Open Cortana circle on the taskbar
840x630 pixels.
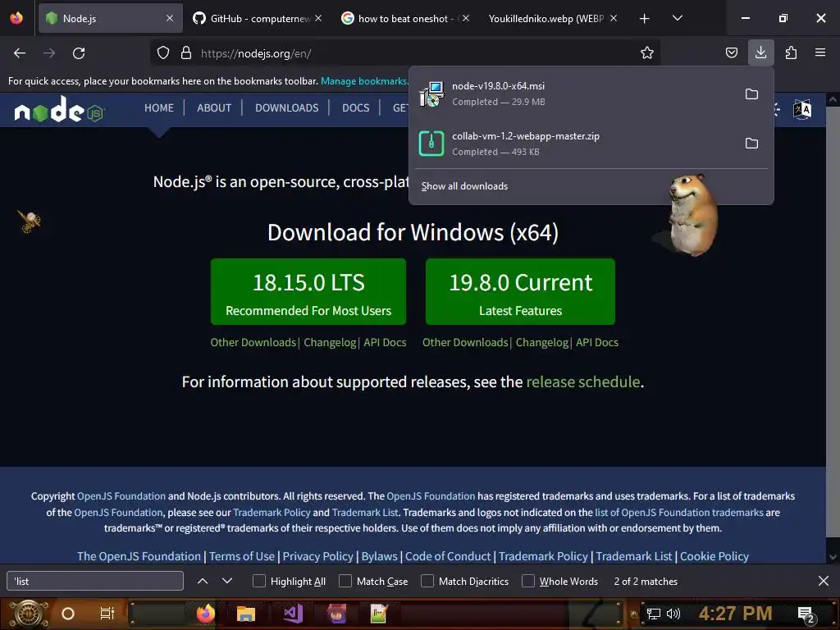[68, 614]
